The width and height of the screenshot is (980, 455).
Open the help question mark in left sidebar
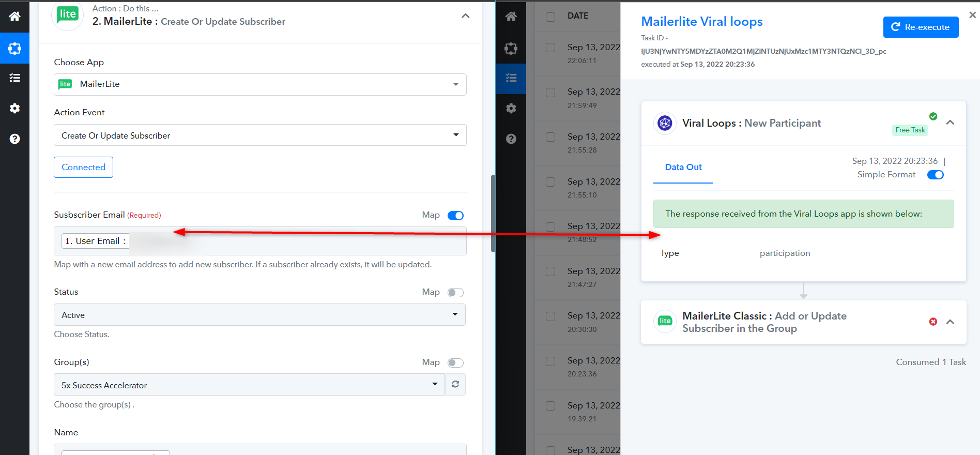pyautogui.click(x=14, y=139)
